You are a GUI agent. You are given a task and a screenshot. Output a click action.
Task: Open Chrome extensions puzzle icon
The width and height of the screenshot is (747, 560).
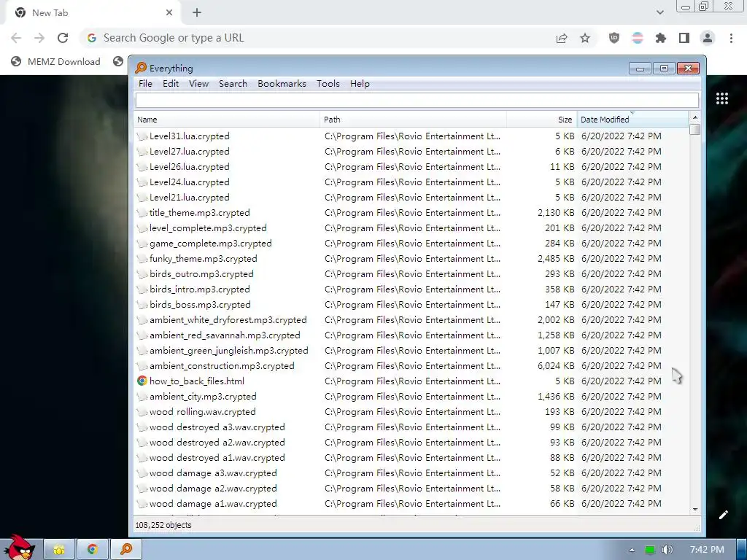click(x=661, y=38)
